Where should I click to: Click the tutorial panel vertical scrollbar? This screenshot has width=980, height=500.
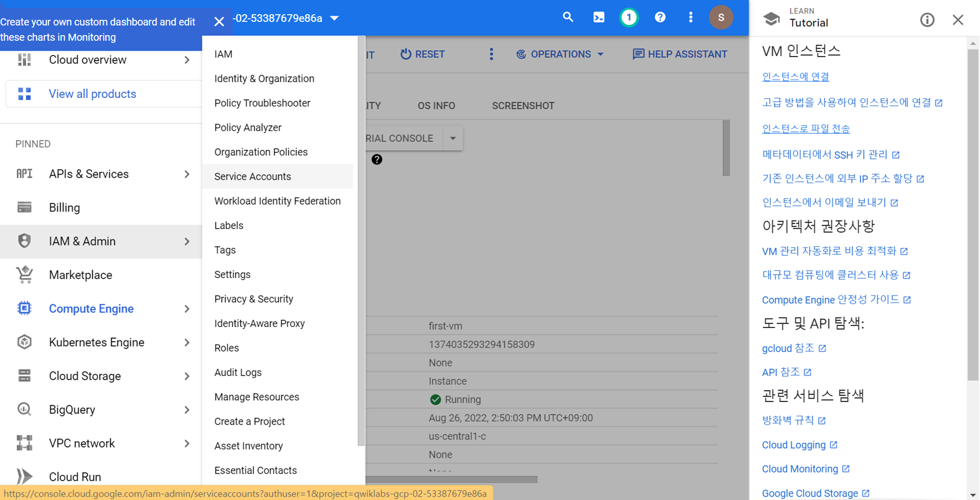[x=973, y=214]
